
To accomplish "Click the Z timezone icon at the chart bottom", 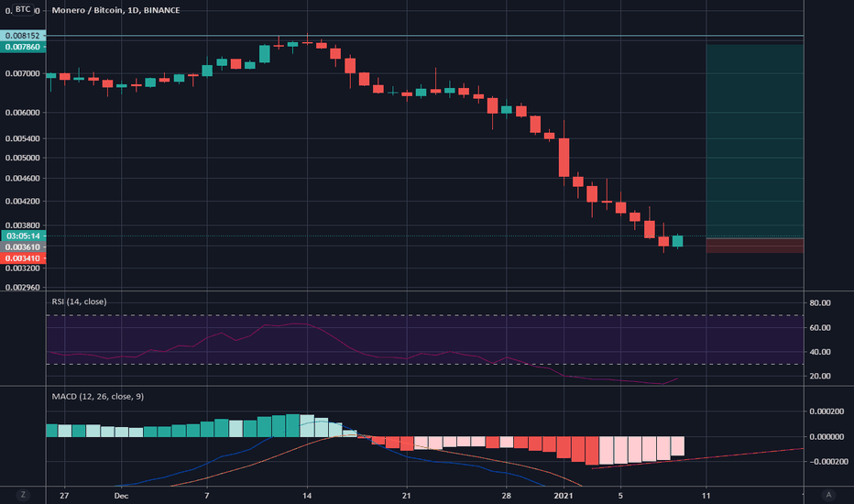I will [x=23, y=495].
